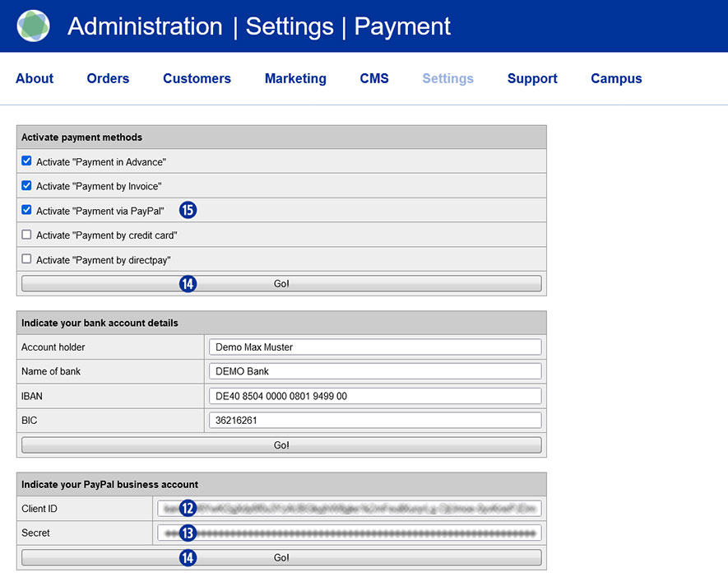Navigate to the Support menu

point(532,79)
